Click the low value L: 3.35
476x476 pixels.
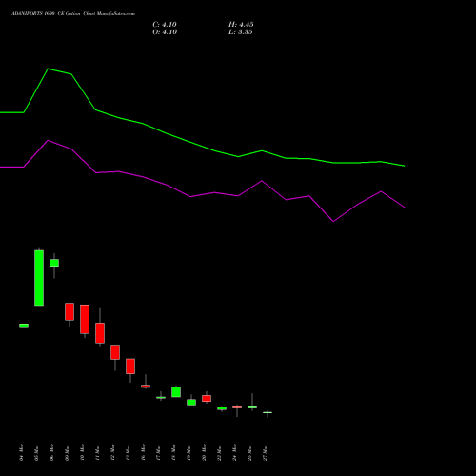[x=241, y=32]
